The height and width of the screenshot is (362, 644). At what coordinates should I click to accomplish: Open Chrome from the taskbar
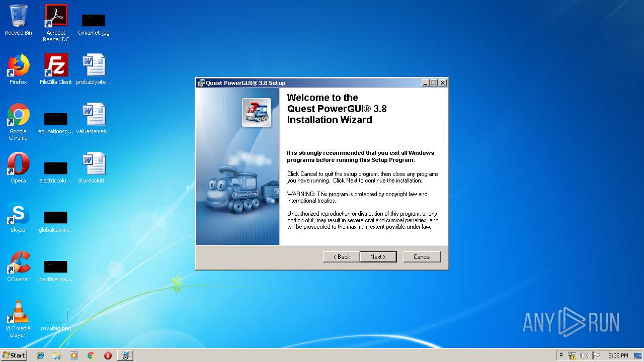pyautogui.click(x=91, y=355)
